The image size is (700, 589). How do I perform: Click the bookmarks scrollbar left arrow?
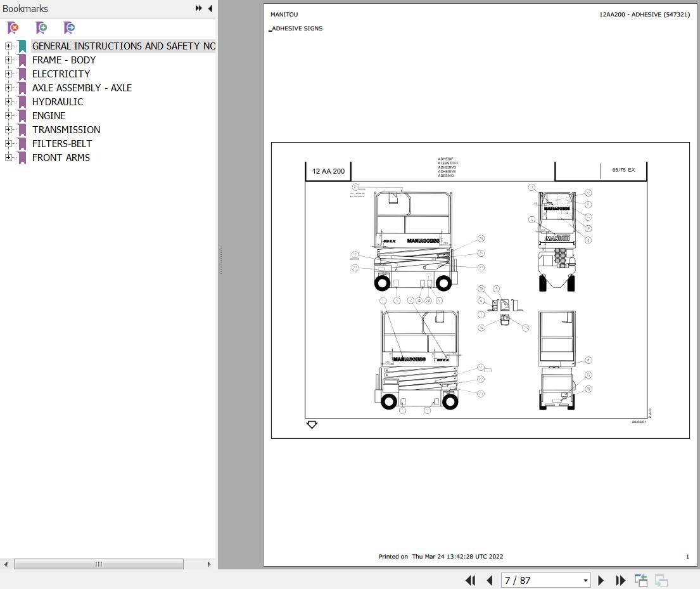(x=6, y=564)
